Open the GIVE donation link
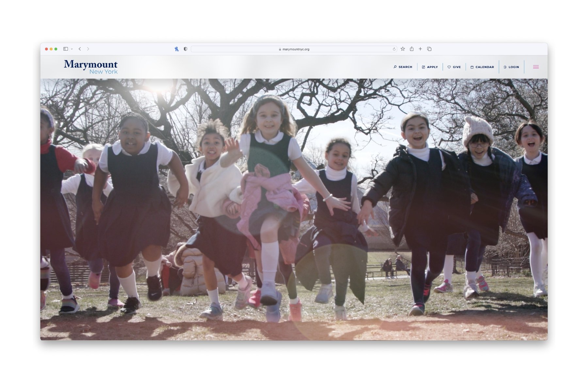Image resolution: width=588 pixels, height=392 pixels. click(454, 67)
